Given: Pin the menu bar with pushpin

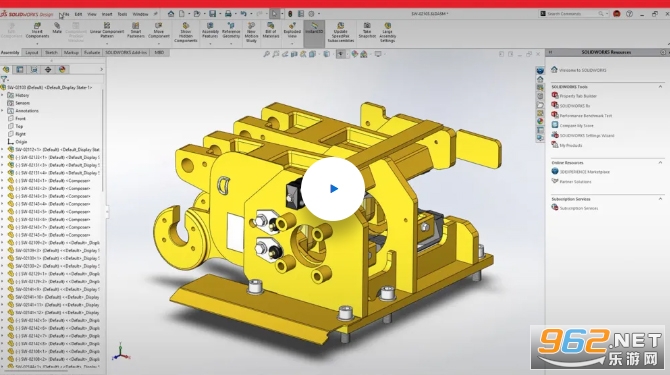Looking at the screenshot, I should click(x=155, y=14).
